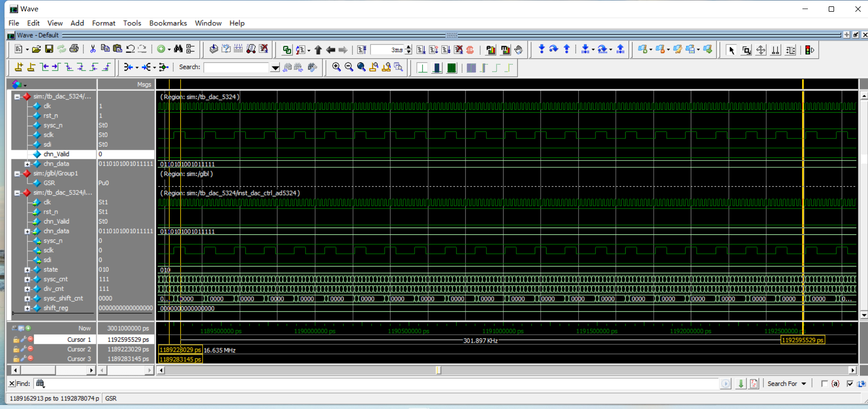868x409 pixels.
Task: Toggle the checkbox left of {a} in Find bar
Action: [x=824, y=384]
